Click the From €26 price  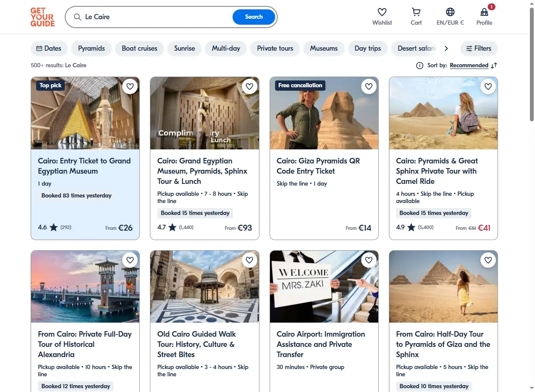pos(119,228)
